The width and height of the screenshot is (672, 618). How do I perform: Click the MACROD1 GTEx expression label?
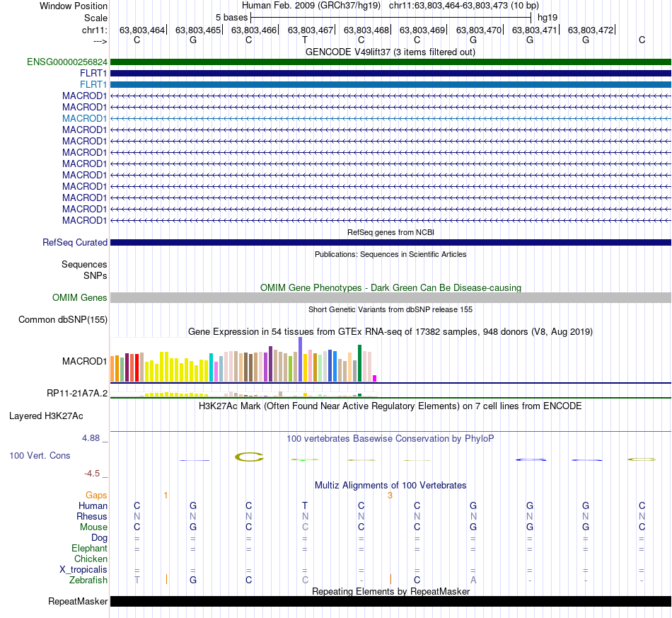[x=84, y=362]
